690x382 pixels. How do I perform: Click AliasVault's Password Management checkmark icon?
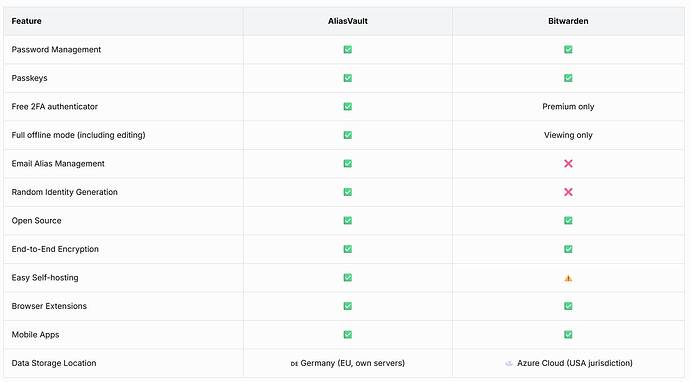348,49
